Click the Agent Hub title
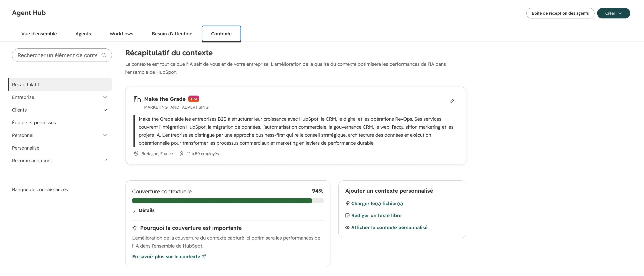 [29, 13]
